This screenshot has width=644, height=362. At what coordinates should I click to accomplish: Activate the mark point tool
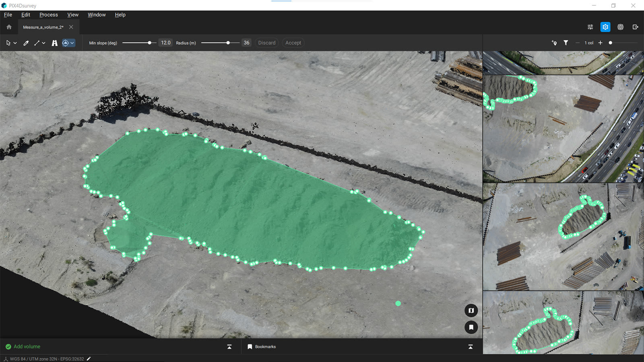click(x=26, y=43)
